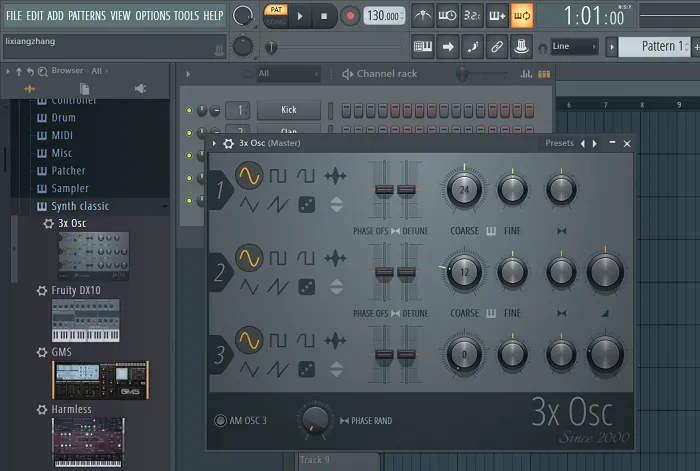Click the Browser up arrow icon

(19, 71)
